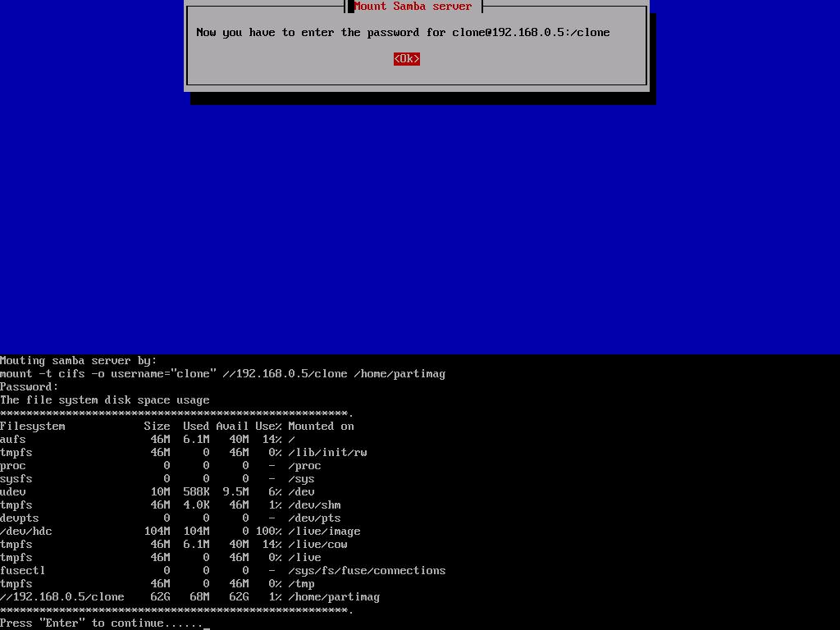Click the 'Password:' prompt line

pyautogui.click(x=29, y=387)
